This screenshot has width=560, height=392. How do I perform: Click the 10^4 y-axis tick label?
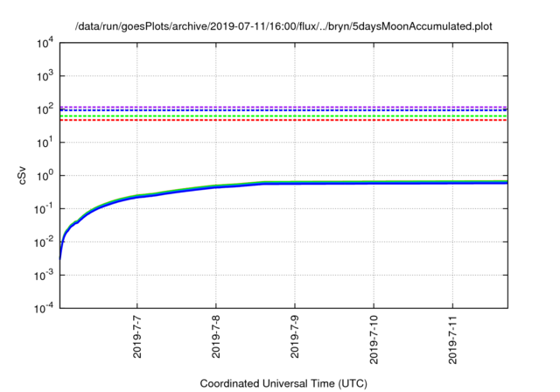pyautogui.click(x=45, y=43)
